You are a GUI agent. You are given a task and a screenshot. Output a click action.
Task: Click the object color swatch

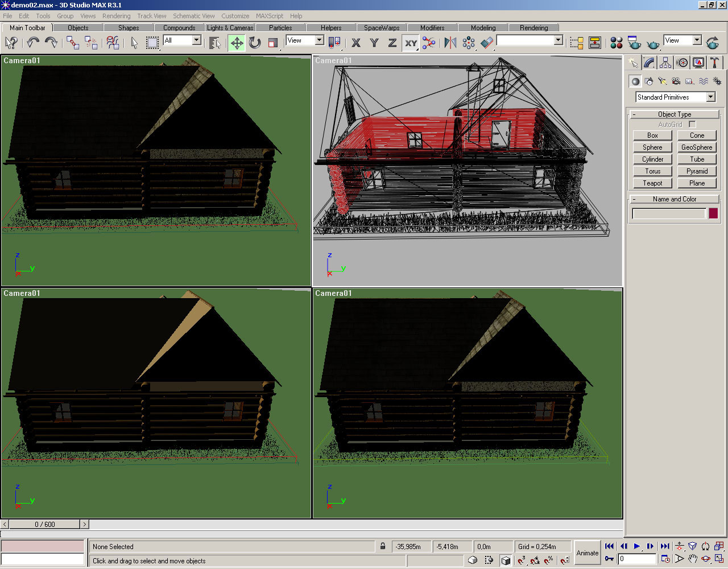click(713, 213)
